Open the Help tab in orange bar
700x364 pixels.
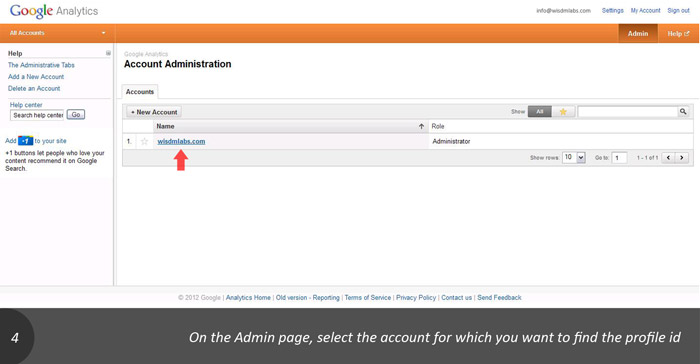click(678, 33)
